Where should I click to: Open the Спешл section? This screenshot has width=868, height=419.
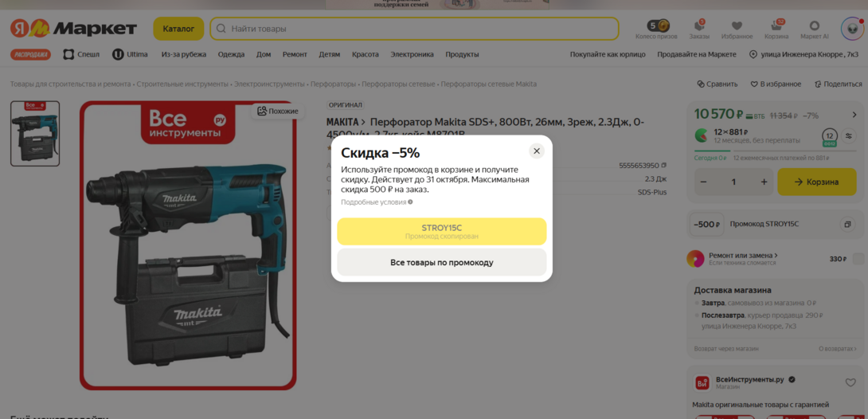point(81,54)
